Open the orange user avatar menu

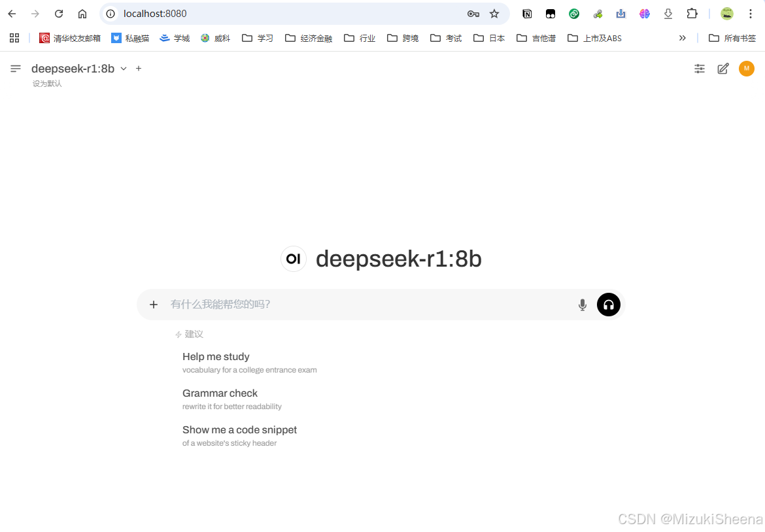(x=747, y=69)
